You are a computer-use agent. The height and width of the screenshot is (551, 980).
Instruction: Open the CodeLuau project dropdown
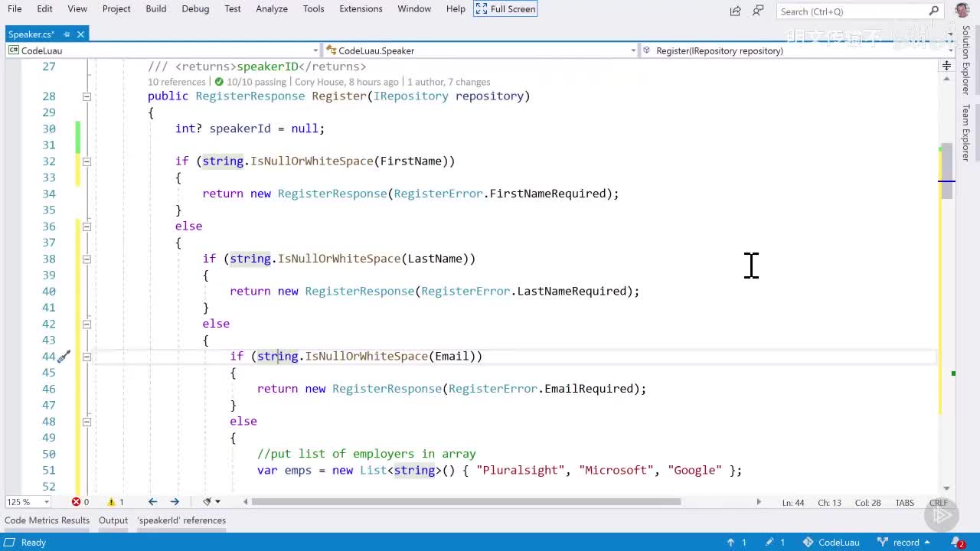[162, 51]
